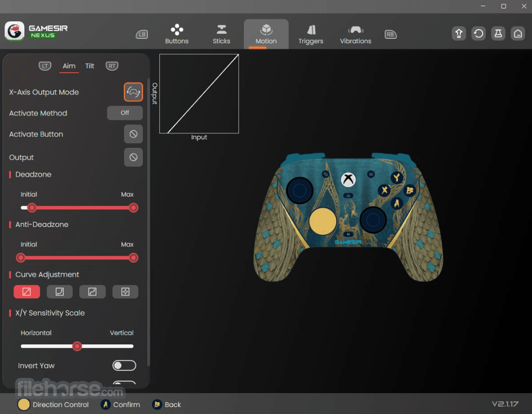Switch to the Tilt sub-tab
The width and height of the screenshot is (532, 414).
pyautogui.click(x=90, y=66)
